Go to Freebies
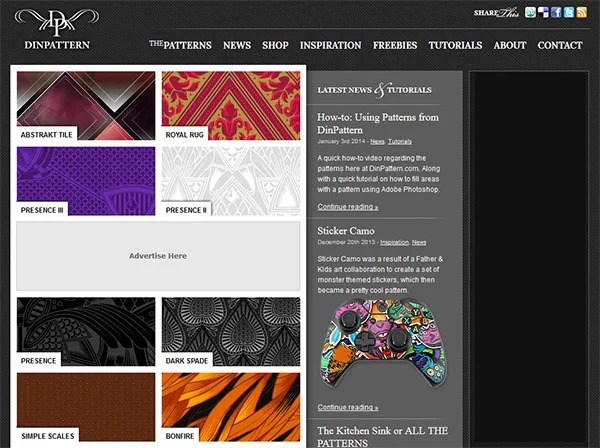Image resolution: width=600 pixels, height=448 pixels. tap(395, 45)
